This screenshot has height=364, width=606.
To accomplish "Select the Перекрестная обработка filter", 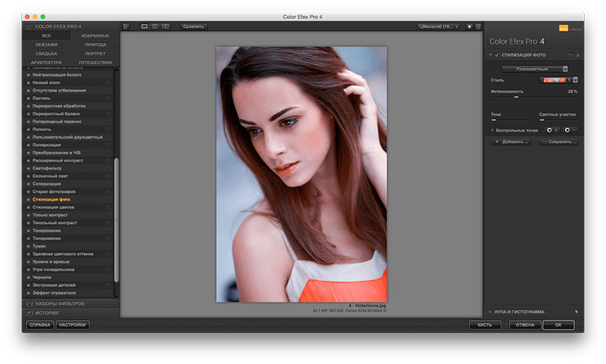I will pyautogui.click(x=59, y=106).
